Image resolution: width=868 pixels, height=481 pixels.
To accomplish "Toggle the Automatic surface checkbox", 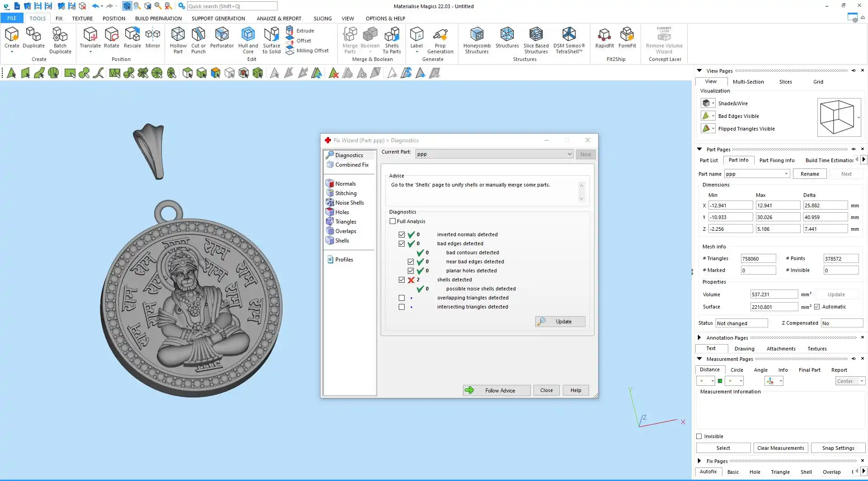I will pyautogui.click(x=817, y=307).
